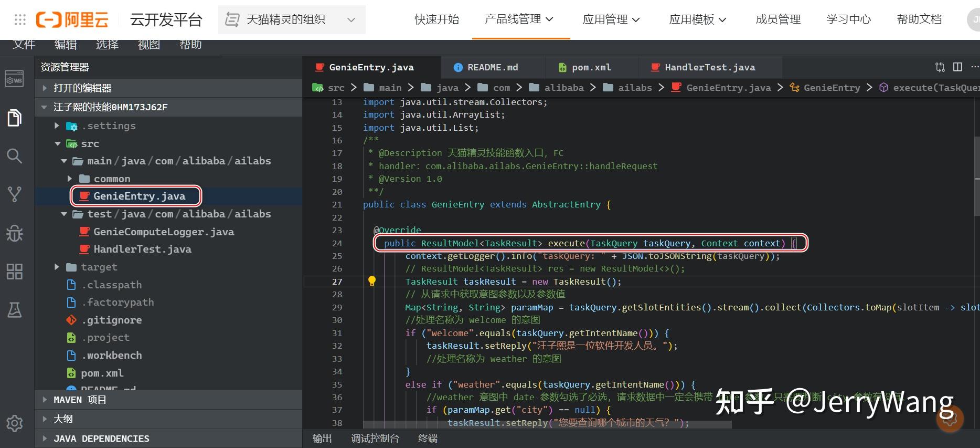Open the 产品线管理 dropdown menu
The image size is (980, 448).
(519, 19)
